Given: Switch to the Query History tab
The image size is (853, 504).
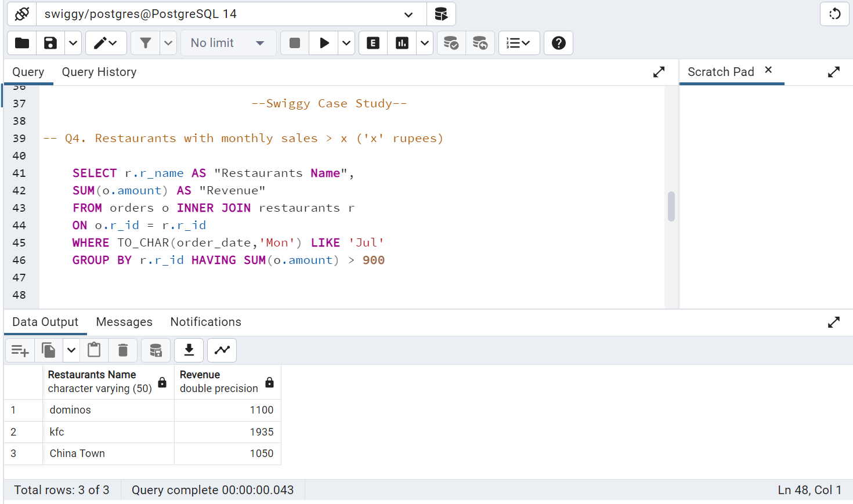Looking at the screenshot, I should 99,72.
